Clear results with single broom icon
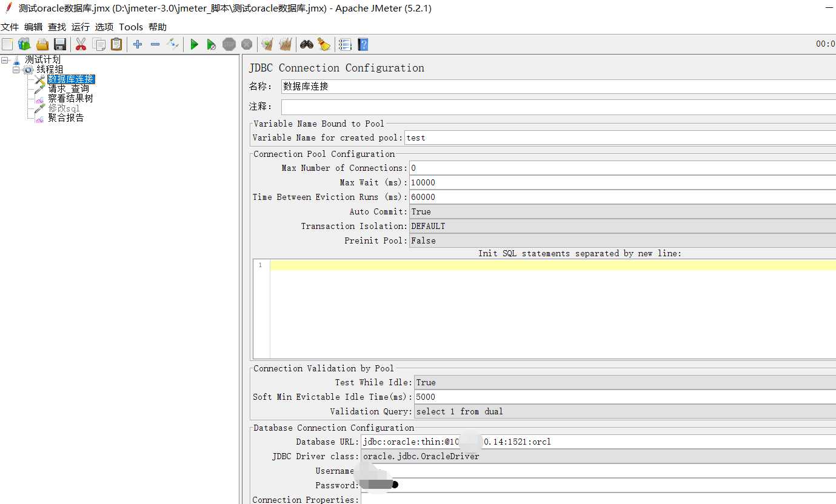 tap(267, 44)
